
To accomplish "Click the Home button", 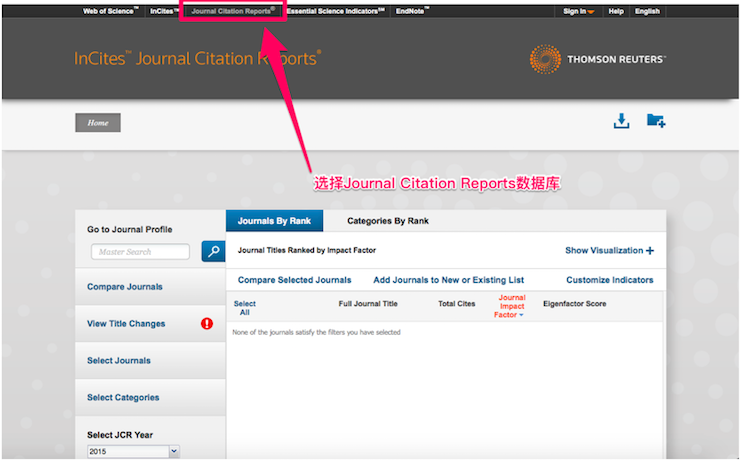I will pyautogui.click(x=98, y=123).
